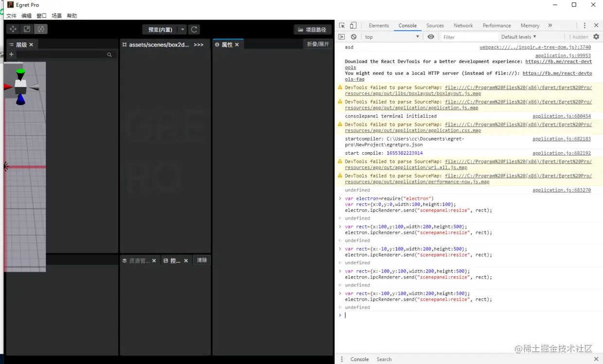
Task: Select the drawer Console tab
Action: (x=359, y=359)
